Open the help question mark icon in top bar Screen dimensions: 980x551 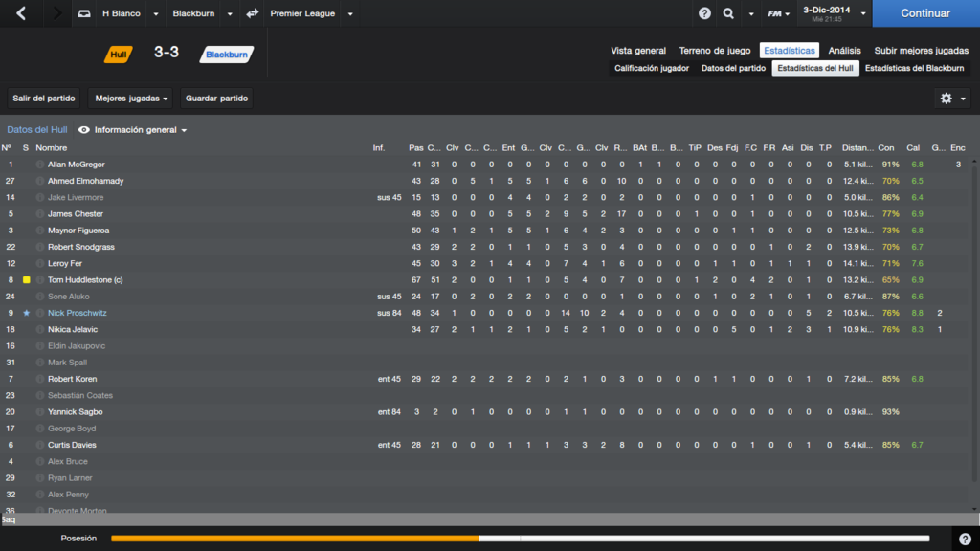coord(704,13)
